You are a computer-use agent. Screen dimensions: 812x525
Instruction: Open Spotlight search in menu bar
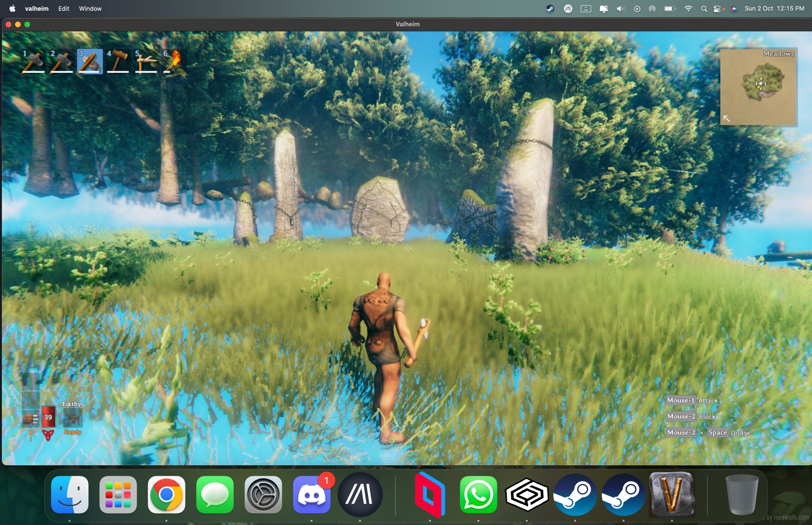[704, 9]
